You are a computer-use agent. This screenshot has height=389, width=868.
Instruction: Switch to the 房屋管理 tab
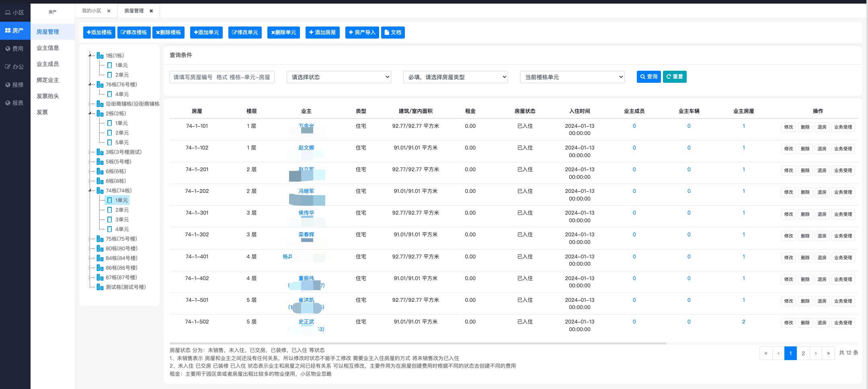(134, 11)
